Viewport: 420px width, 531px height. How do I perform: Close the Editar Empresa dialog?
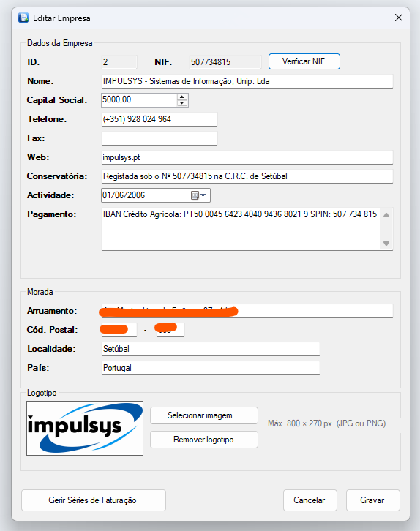click(399, 18)
